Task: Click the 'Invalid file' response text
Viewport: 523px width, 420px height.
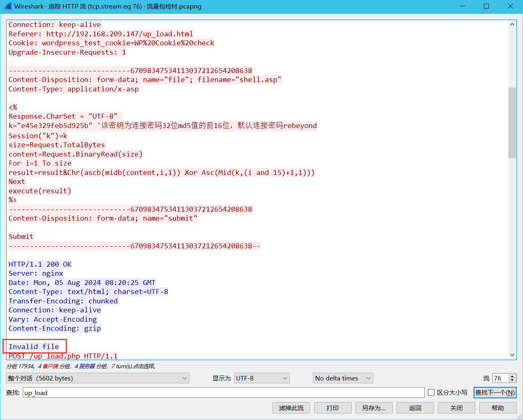Action: [34, 347]
